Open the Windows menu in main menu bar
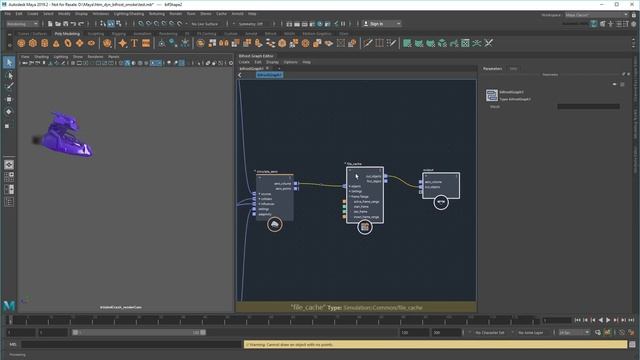This screenshot has height=360, width=640. pyautogui.click(x=100, y=14)
